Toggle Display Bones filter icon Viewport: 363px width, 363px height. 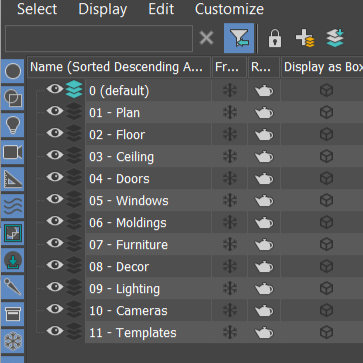tap(13, 287)
